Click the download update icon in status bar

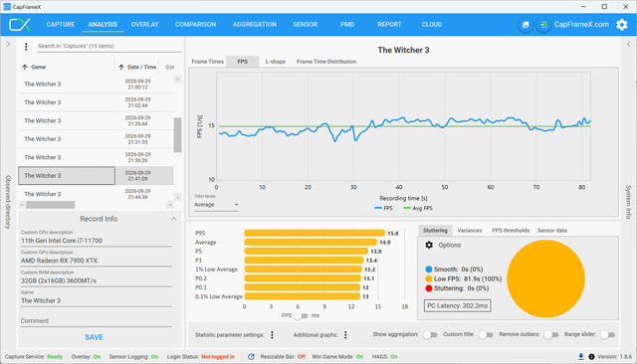581,357
